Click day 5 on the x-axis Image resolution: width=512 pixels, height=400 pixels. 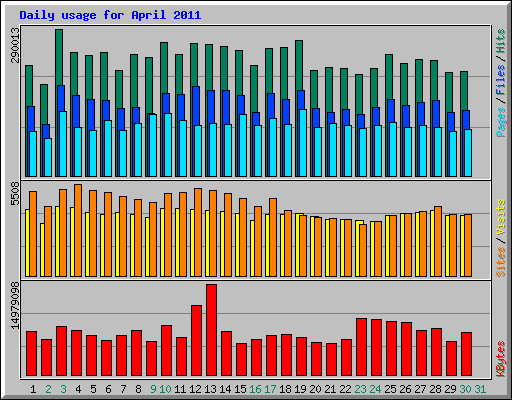click(93, 389)
